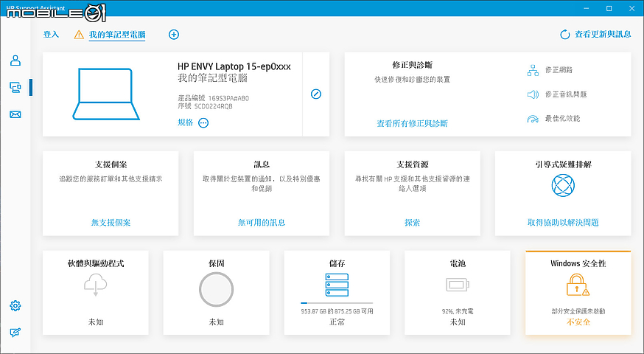Maximize the HP Support Assistant window

coord(609,8)
